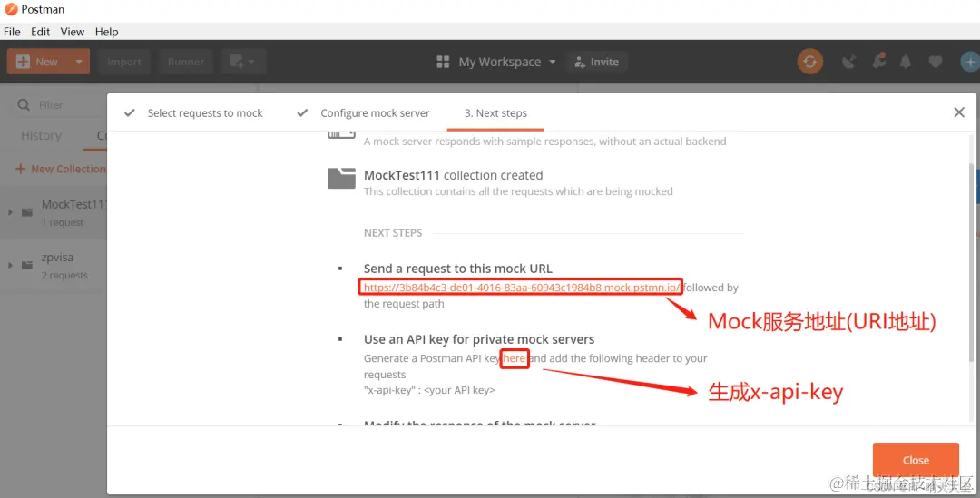Click the '2 requests' text under zpvisa
Screen dimensions: 980x498
pyautogui.click(x=65, y=276)
